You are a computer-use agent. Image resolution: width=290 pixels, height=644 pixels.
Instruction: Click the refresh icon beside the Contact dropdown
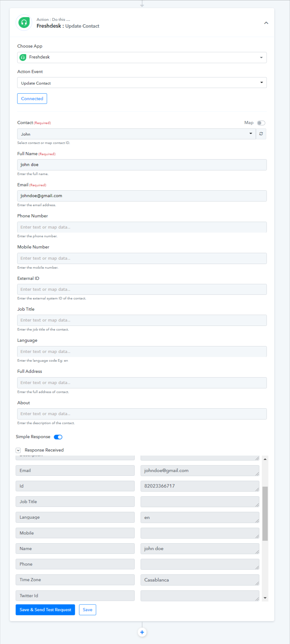[x=261, y=134]
